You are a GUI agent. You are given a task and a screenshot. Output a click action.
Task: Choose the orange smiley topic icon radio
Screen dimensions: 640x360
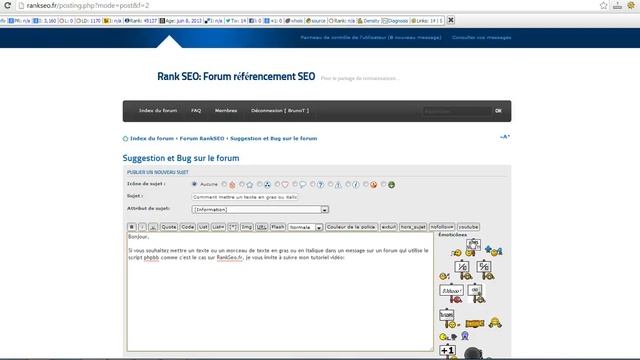[x=366, y=184]
